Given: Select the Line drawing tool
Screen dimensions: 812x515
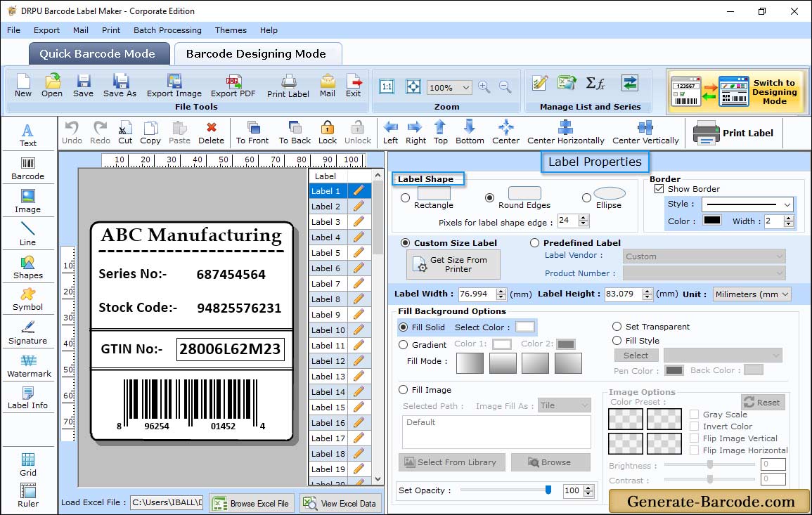Looking at the screenshot, I should (x=28, y=235).
